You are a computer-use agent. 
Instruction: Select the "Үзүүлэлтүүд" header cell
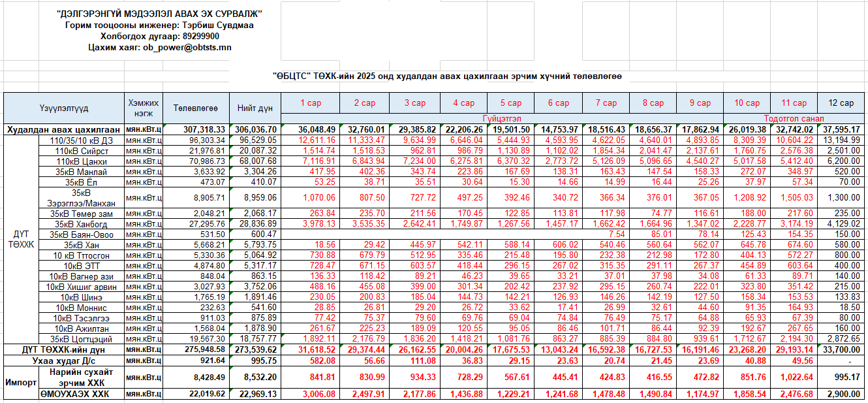[63, 108]
